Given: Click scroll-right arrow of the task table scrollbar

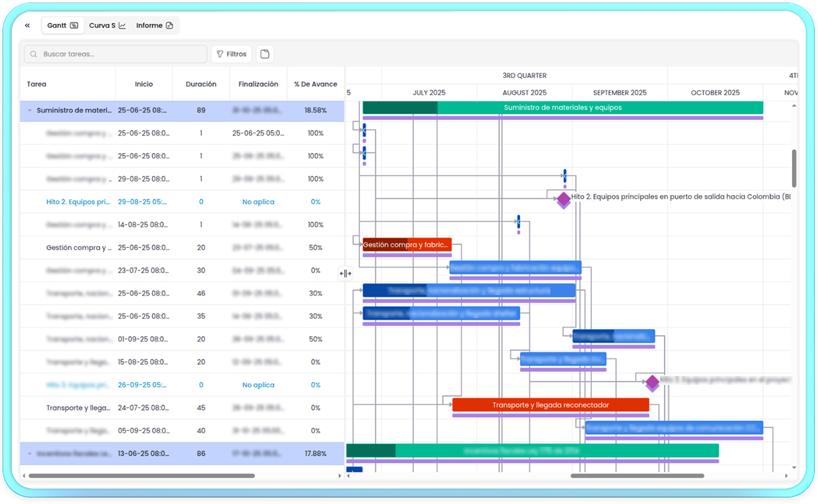Looking at the screenshot, I should pos(340,476).
